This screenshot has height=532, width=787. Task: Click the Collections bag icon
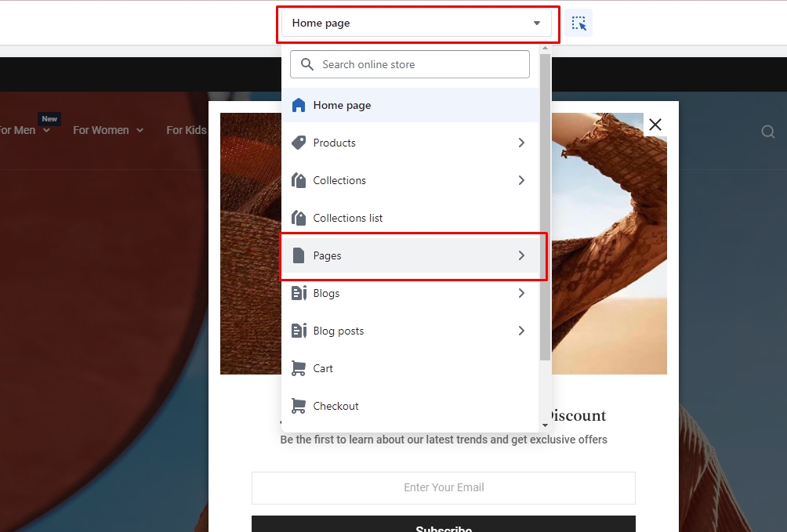299,180
